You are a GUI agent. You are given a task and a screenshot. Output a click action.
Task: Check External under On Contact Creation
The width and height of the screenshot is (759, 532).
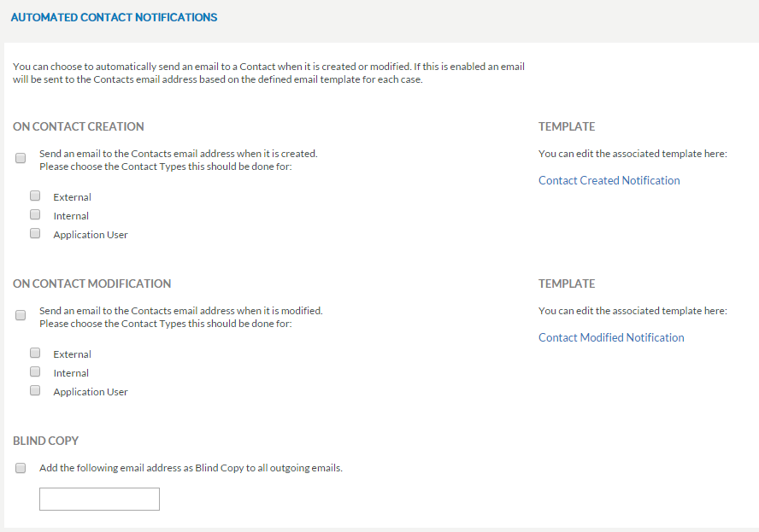[x=35, y=196]
